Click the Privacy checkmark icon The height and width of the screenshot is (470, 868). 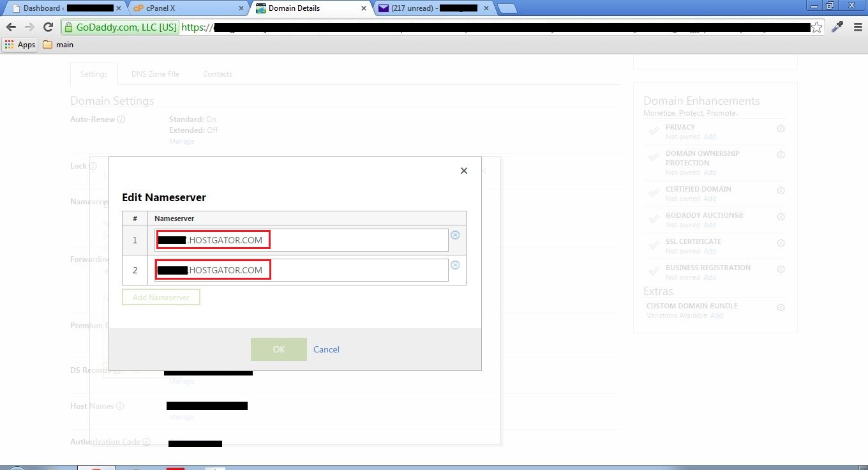[x=654, y=131]
